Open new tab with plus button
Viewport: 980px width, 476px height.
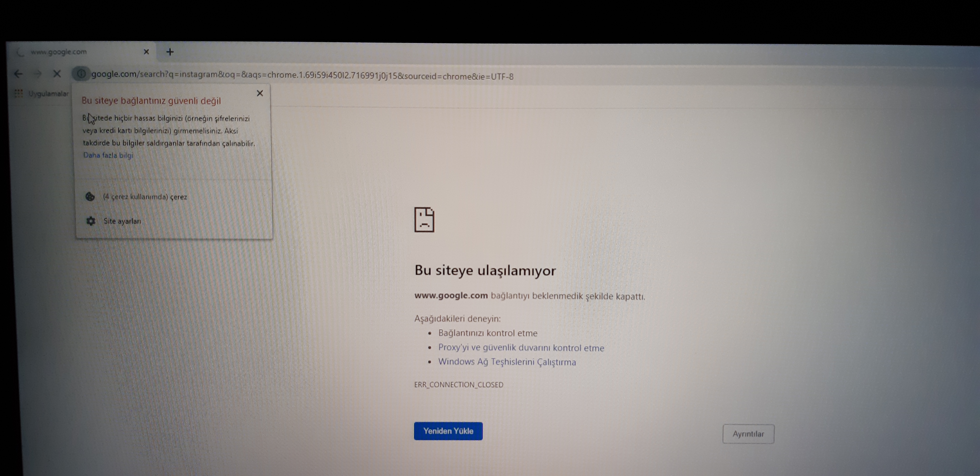coord(170,52)
